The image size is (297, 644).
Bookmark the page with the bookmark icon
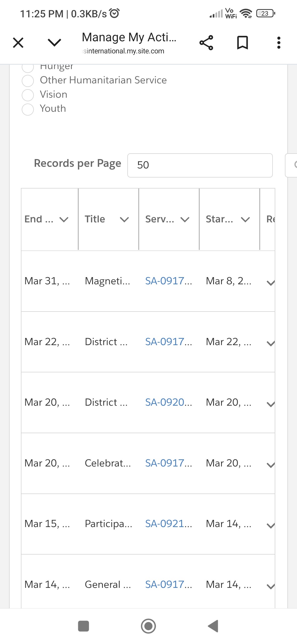(242, 42)
